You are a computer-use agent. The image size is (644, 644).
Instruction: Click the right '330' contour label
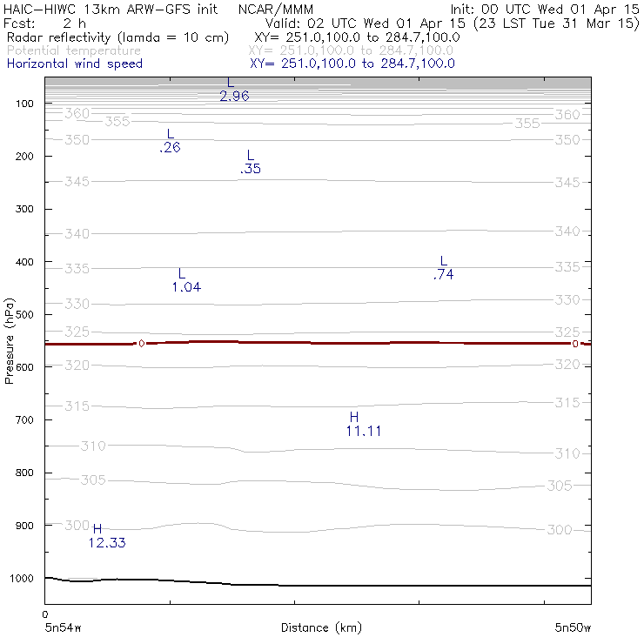pos(567,300)
